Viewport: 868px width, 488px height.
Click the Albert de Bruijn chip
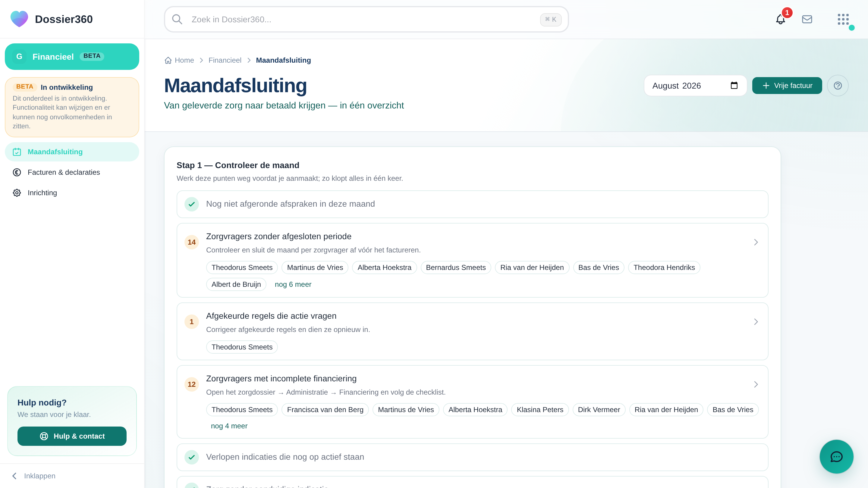(x=236, y=285)
